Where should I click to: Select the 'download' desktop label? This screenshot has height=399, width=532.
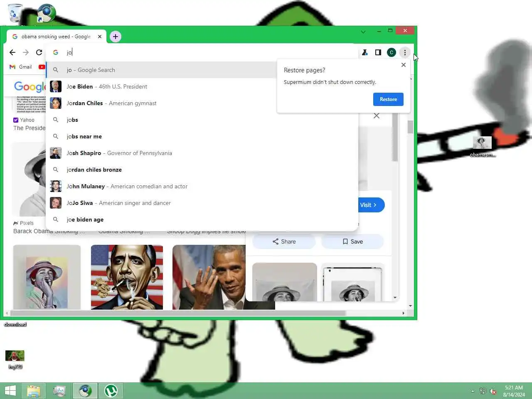click(x=15, y=324)
